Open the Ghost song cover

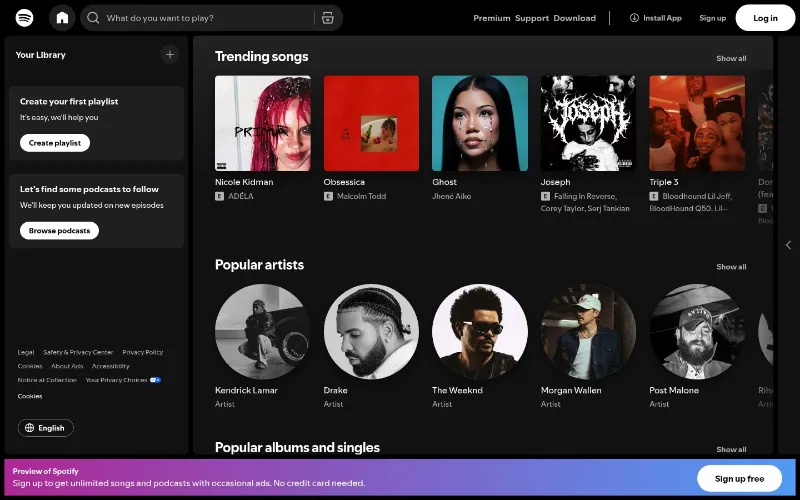pyautogui.click(x=480, y=123)
